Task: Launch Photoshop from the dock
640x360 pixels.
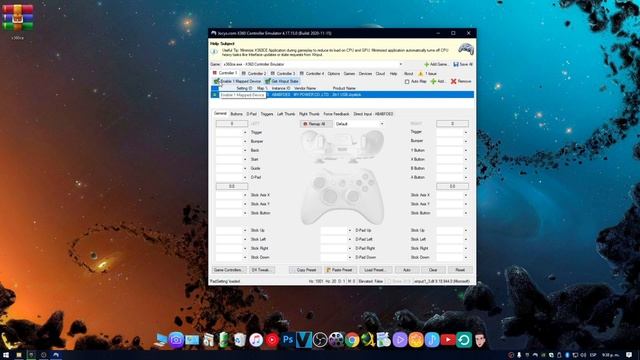Action: [x=288, y=340]
